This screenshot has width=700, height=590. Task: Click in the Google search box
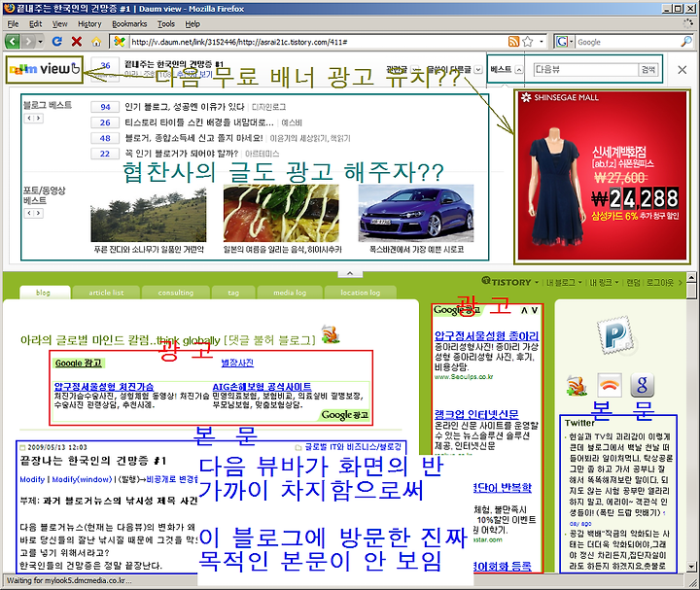pos(627,42)
